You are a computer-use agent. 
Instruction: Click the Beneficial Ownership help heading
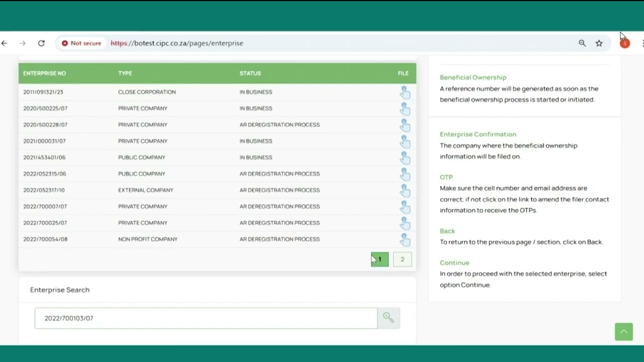[x=473, y=77]
